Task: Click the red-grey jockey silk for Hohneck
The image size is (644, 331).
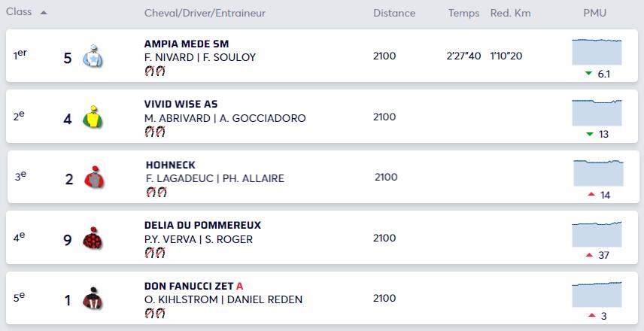Action: [94, 178]
